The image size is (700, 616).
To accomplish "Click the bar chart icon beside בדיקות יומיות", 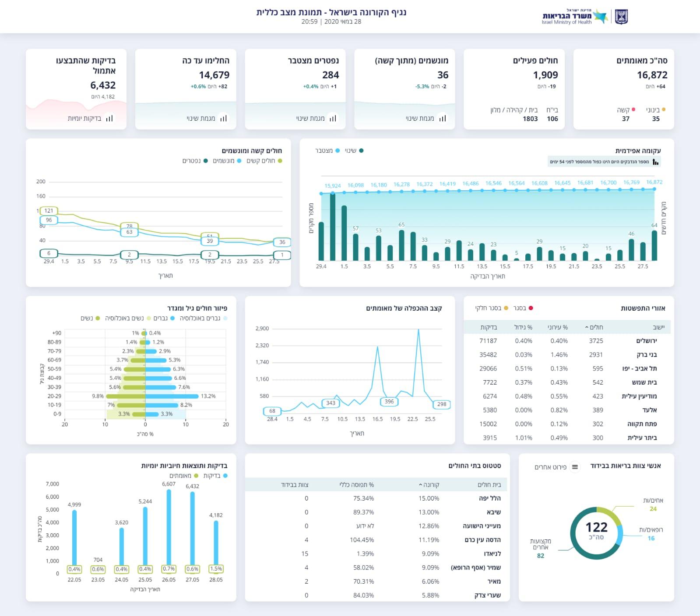I will [x=109, y=118].
